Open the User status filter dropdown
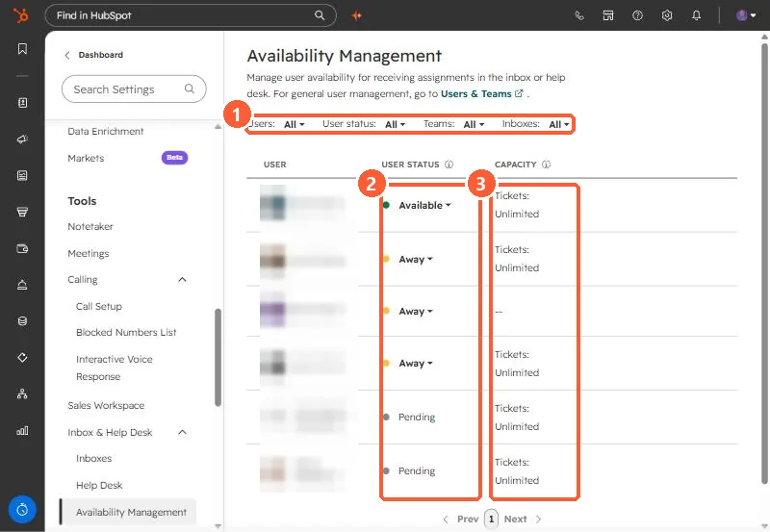 pos(395,125)
